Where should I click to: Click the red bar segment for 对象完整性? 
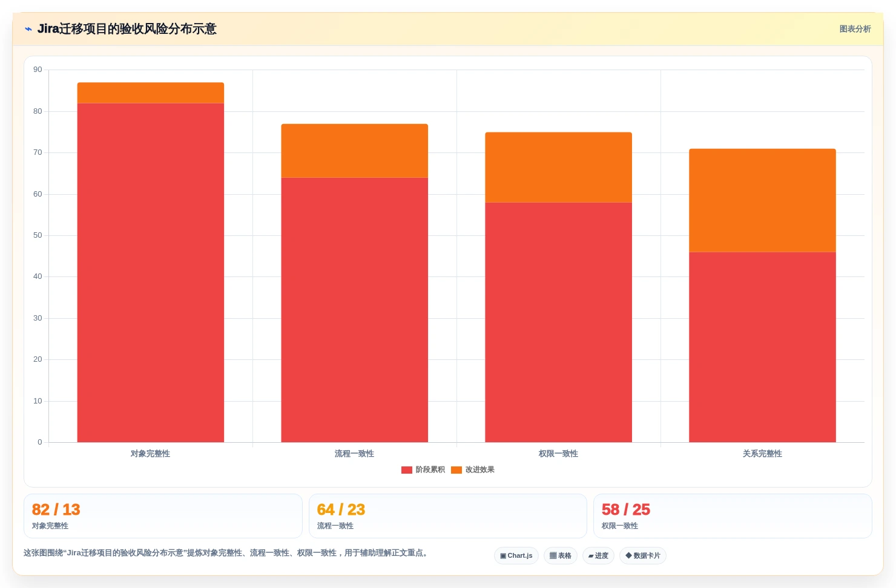tap(151, 273)
